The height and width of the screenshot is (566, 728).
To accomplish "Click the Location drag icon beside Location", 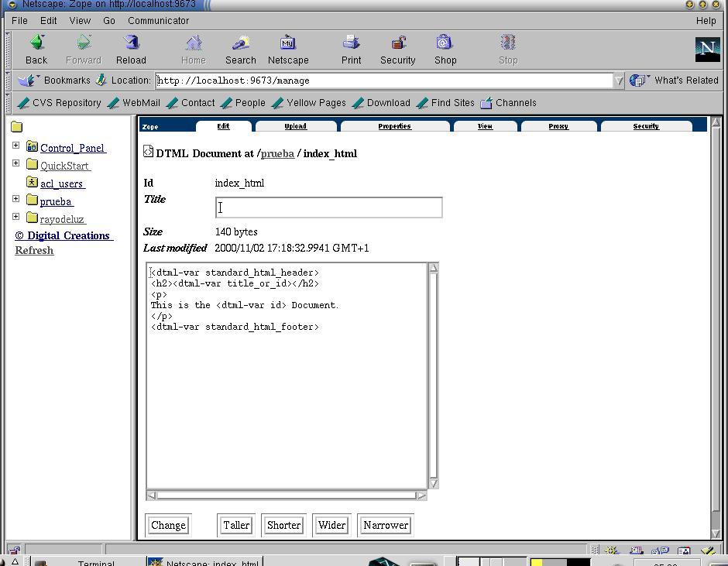I will tap(101, 81).
